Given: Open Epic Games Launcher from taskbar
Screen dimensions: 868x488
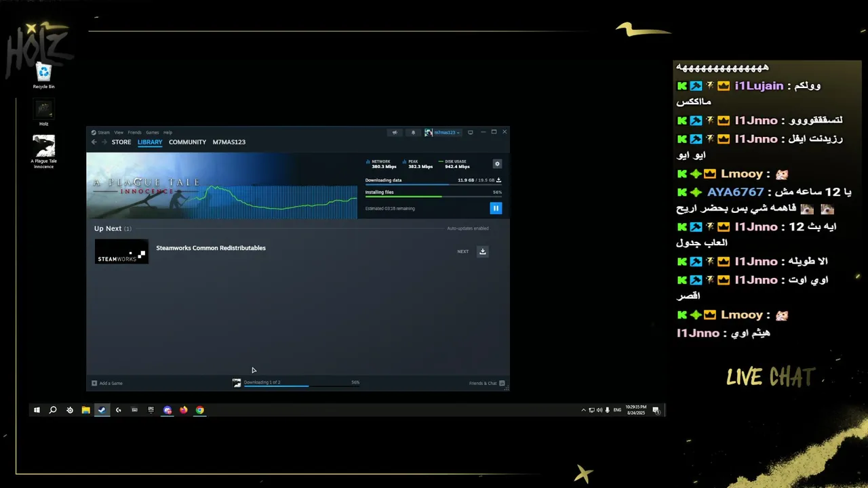Looking at the screenshot, I should pyautogui.click(x=151, y=410).
